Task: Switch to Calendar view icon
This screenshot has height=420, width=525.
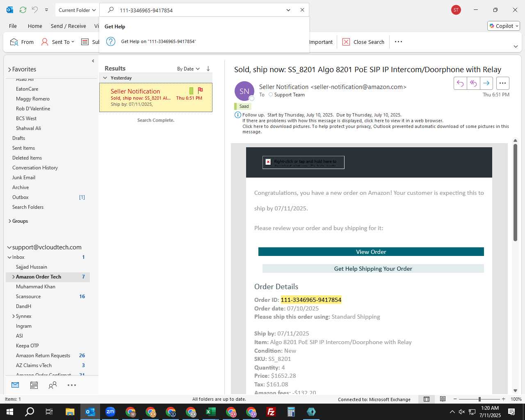Action: pyautogui.click(x=34, y=385)
